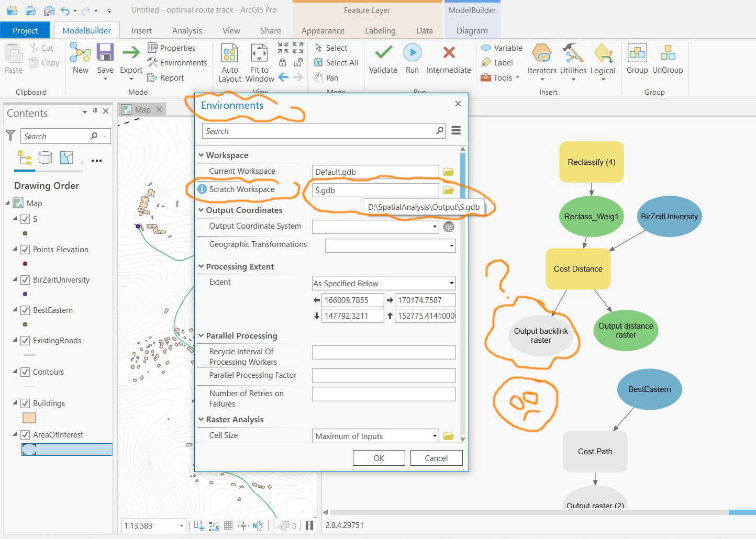Open model Properties

(172, 48)
